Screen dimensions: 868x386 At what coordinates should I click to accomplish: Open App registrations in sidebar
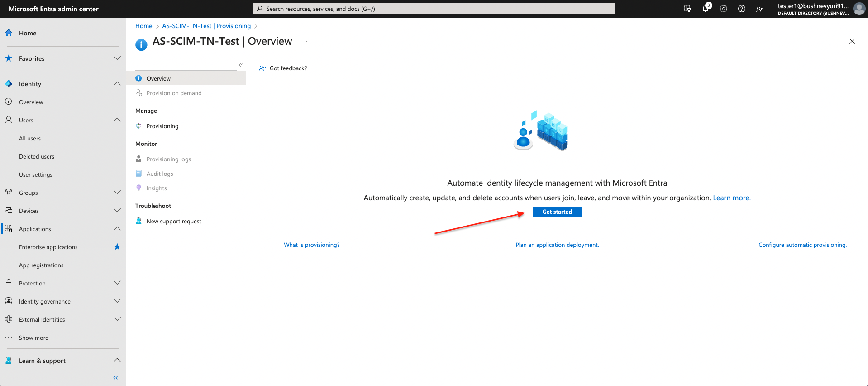[41, 265]
